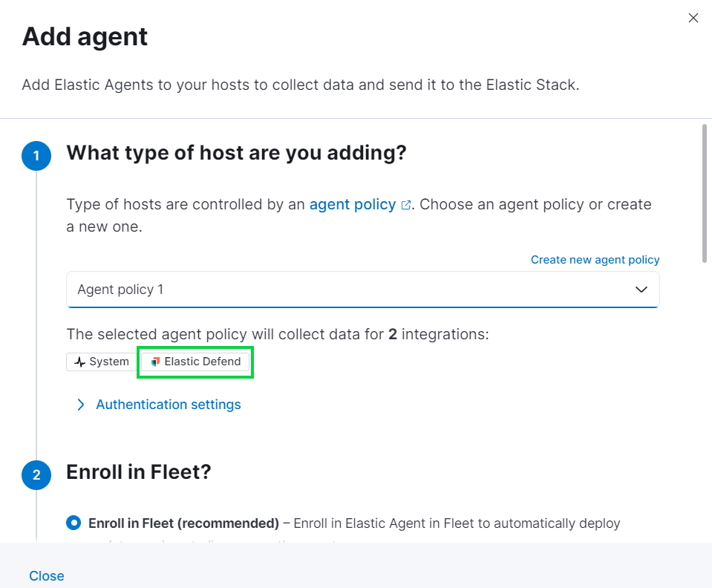Open the Enroll in Fleet section heading
Image resolution: width=712 pixels, height=588 pixels.
click(138, 472)
